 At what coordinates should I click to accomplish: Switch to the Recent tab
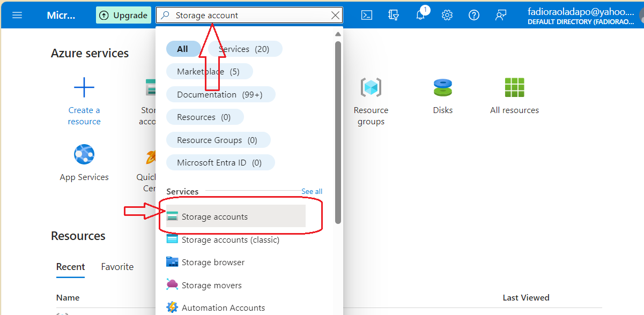pyautogui.click(x=70, y=267)
